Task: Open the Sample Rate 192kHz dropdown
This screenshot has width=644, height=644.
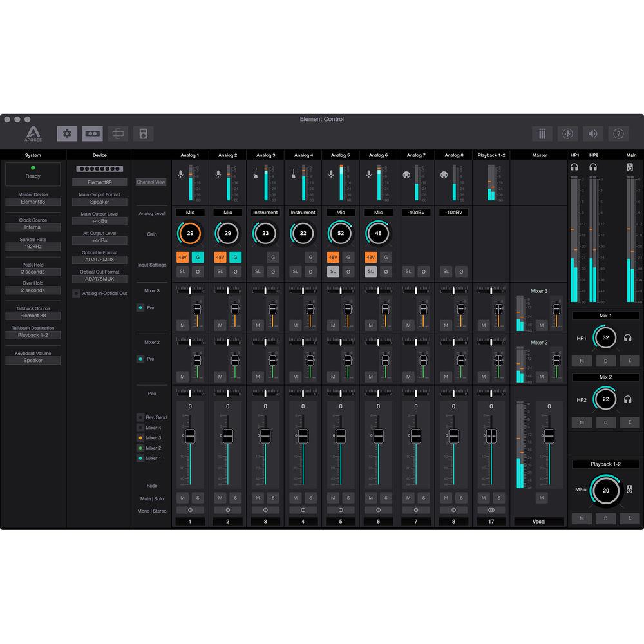Action: [x=33, y=246]
